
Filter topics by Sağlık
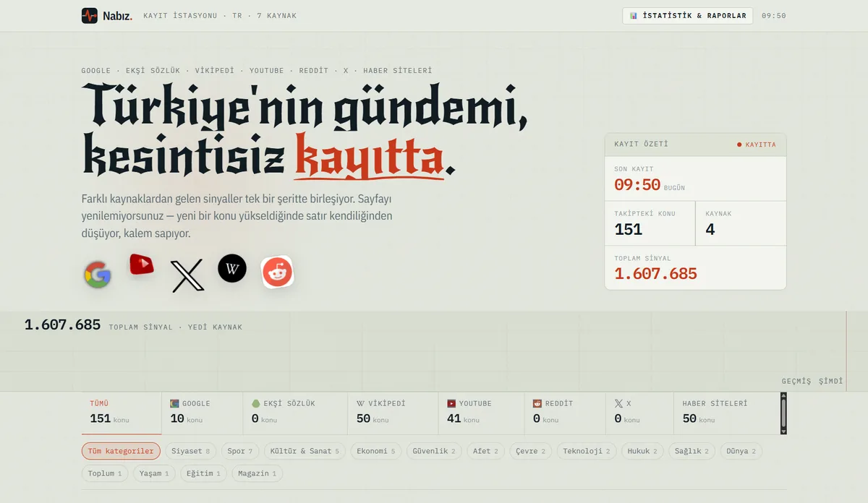[692, 452]
